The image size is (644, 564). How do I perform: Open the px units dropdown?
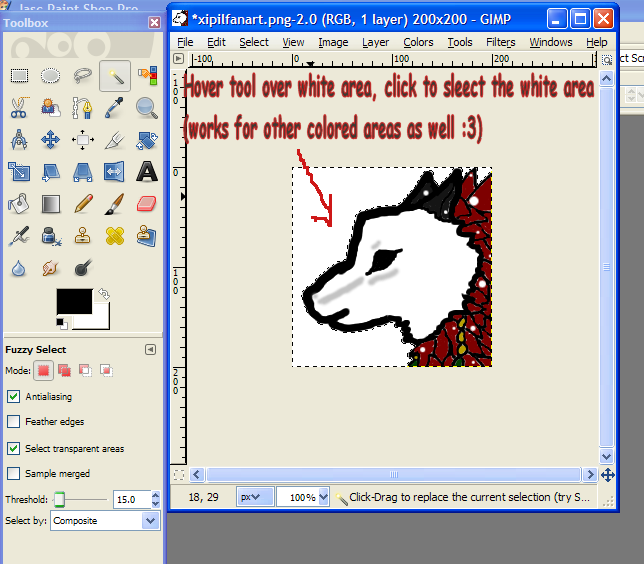pyautogui.click(x=255, y=497)
